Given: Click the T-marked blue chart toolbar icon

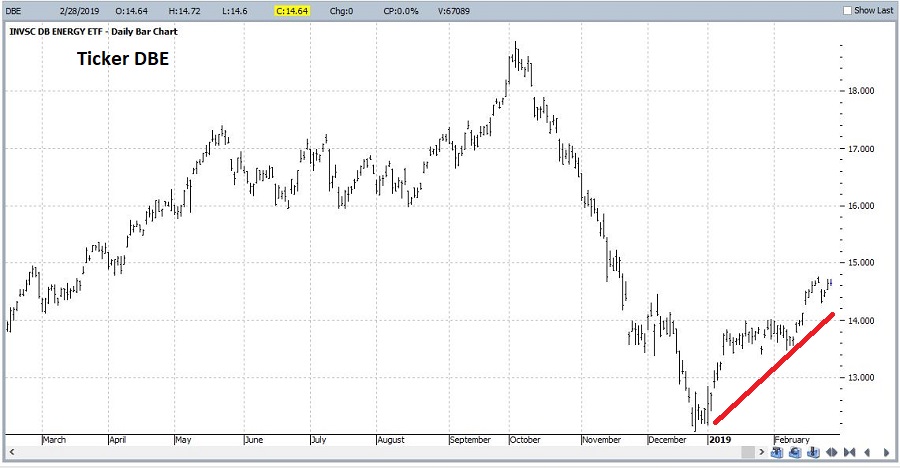Looking at the screenshot, I should [x=777, y=452].
